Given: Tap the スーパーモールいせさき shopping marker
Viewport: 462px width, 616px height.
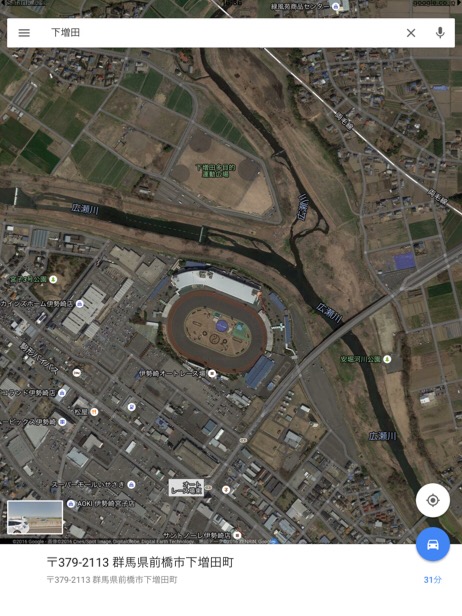Looking at the screenshot, I should pyautogui.click(x=132, y=484).
